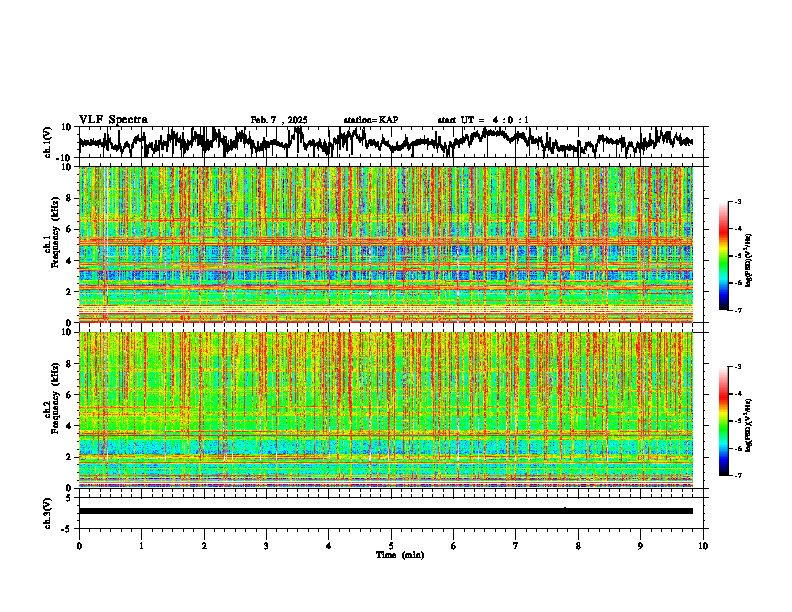Screen dimensions: 792x612
Task: Click the "2" kHz tick on ch.2 spectrogram axis
Action: tap(70, 457)
